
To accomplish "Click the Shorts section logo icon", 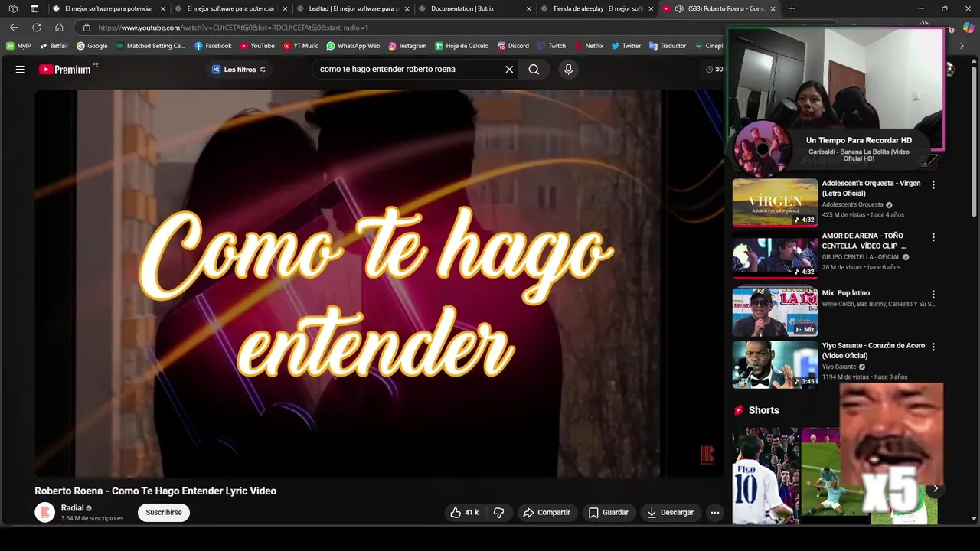I will (739, 411).
